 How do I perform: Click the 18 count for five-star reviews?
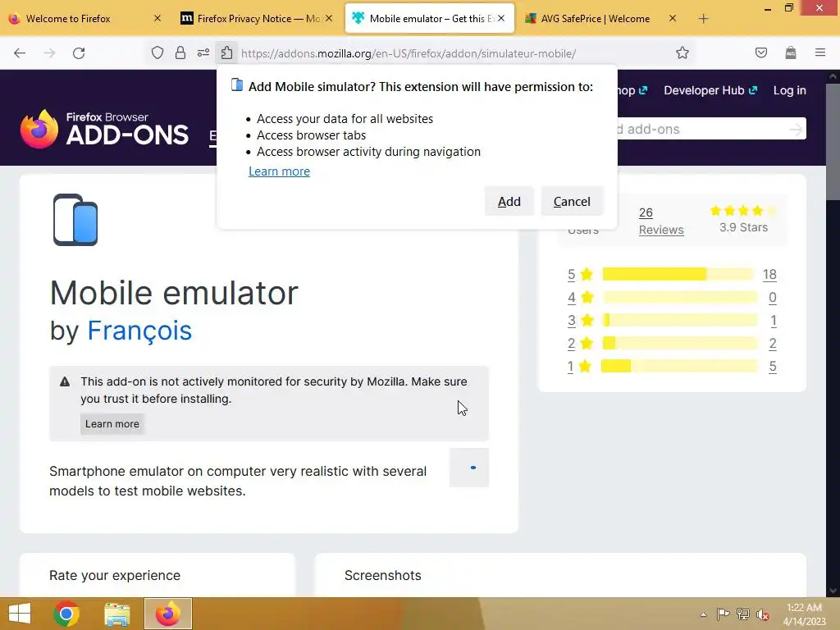[x=769, y=274]
